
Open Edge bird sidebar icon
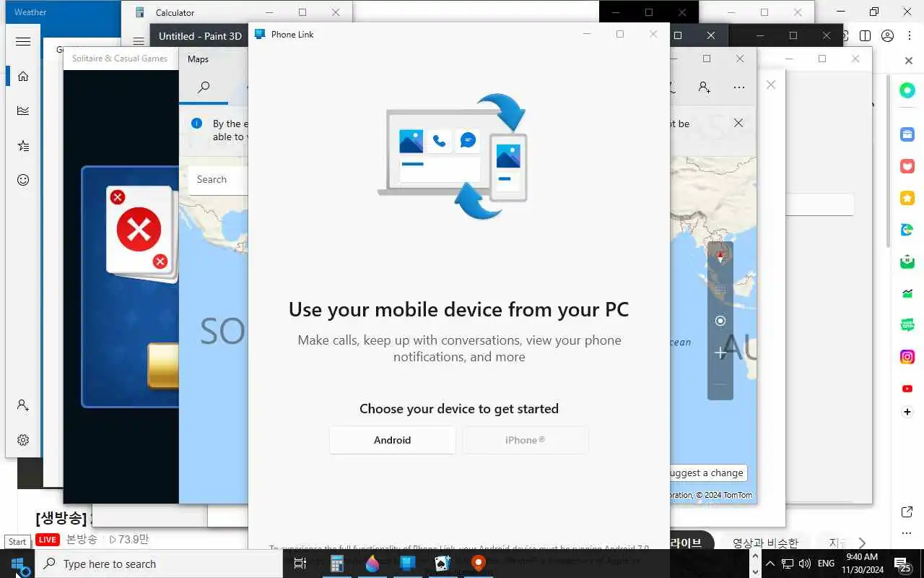tap(907, 230)
